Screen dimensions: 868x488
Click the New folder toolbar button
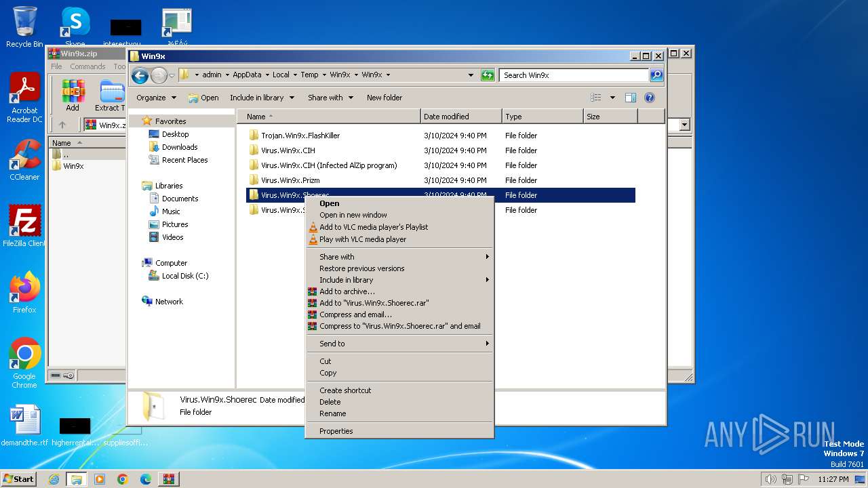pos(384,98)
